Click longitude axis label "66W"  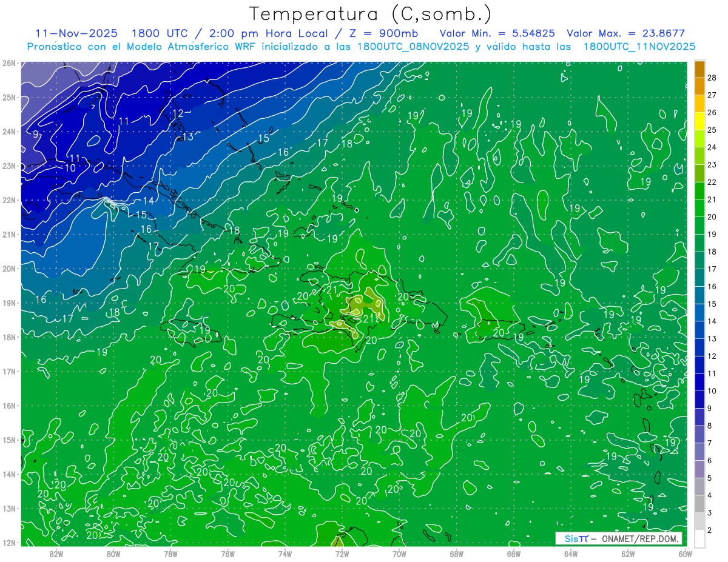(x=513, y=554)
